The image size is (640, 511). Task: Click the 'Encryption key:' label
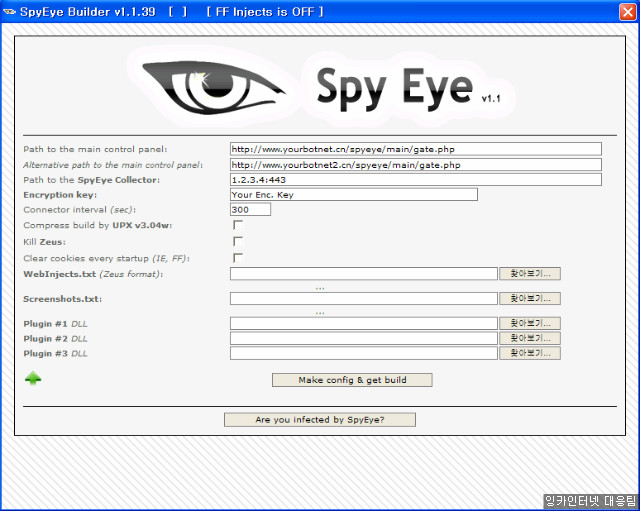click(60, 195)
